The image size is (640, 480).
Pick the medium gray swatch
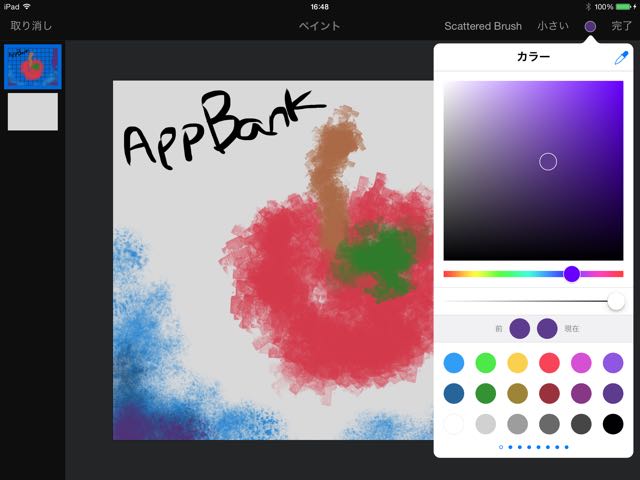pos(518,424)
